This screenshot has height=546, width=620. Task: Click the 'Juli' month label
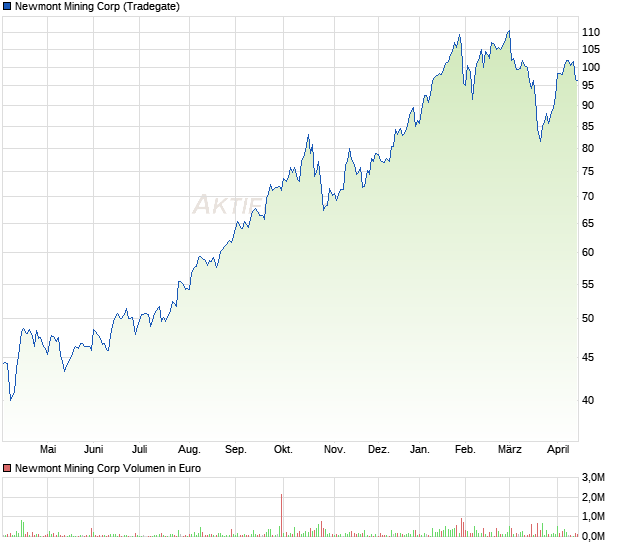(x=140, y=449)
